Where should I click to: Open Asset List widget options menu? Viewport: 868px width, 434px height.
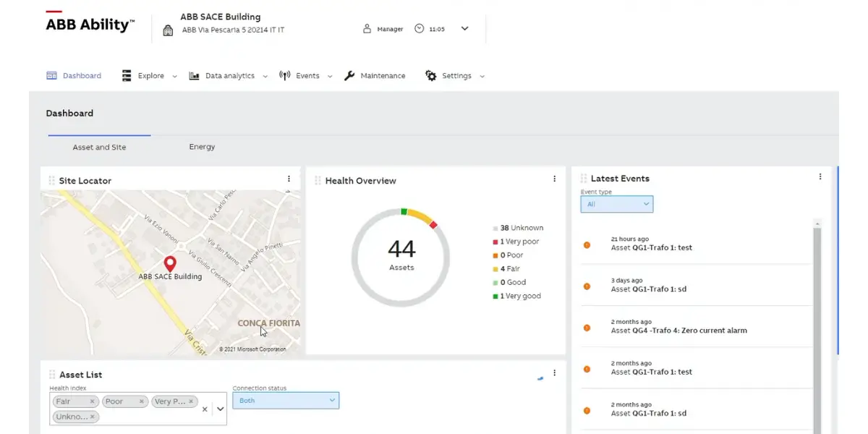pyautogui.click(x=555, y=373)
